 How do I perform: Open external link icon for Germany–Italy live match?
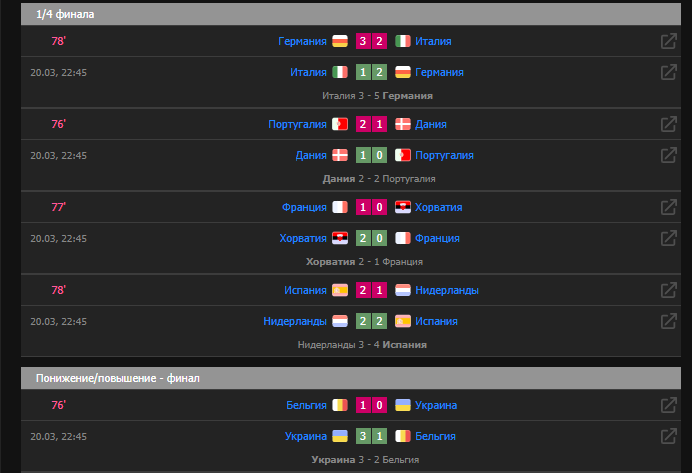point(669,41)
